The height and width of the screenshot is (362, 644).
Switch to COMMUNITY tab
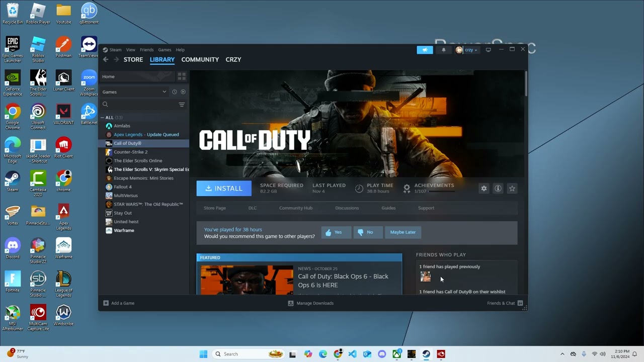[200, 59]
